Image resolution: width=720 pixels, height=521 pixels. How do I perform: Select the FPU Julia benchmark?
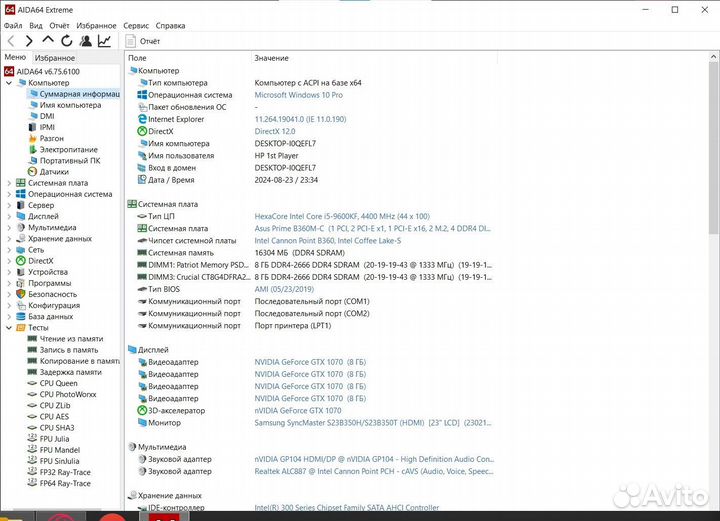pos(54,439)
